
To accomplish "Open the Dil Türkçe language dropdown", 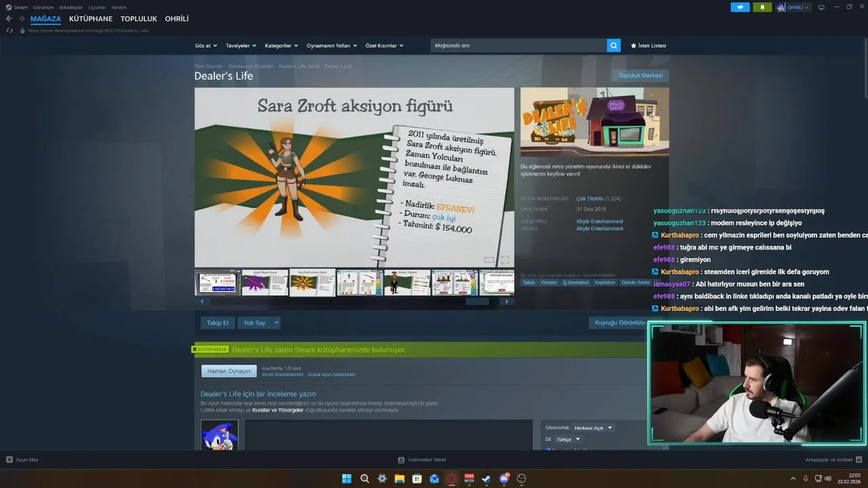I will click(x=568, y=439).
